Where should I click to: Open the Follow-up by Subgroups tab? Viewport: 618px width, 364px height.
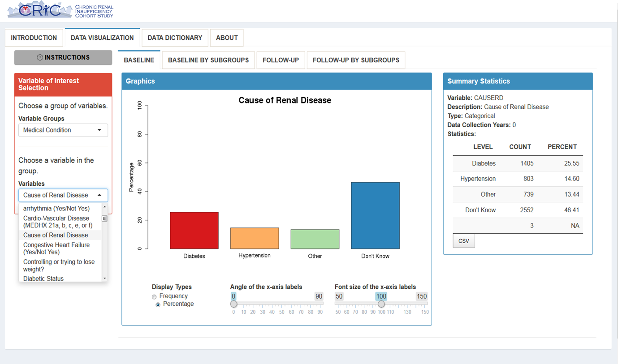356,60
